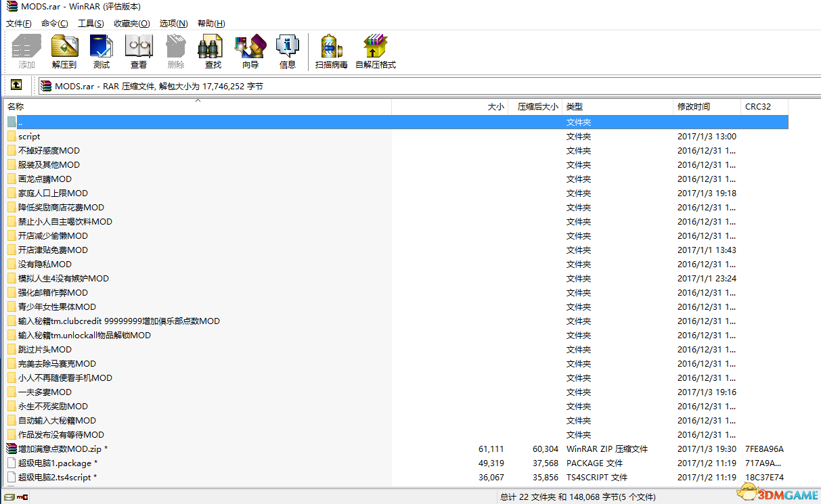
Task: Click the 61,111 size value
Action: click(491, 449)
